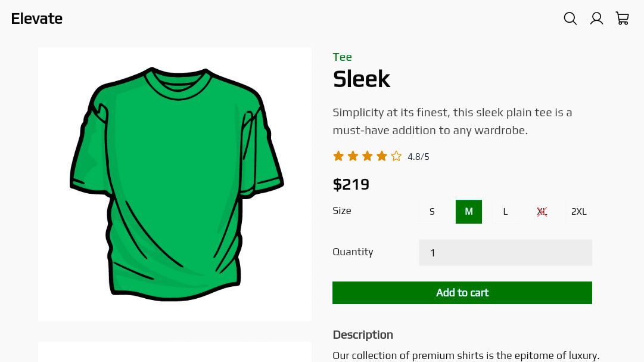This screenshot has height=362, width=644.
Task: Click the 4.8/5 rating text
Action: tap(418, 157)
